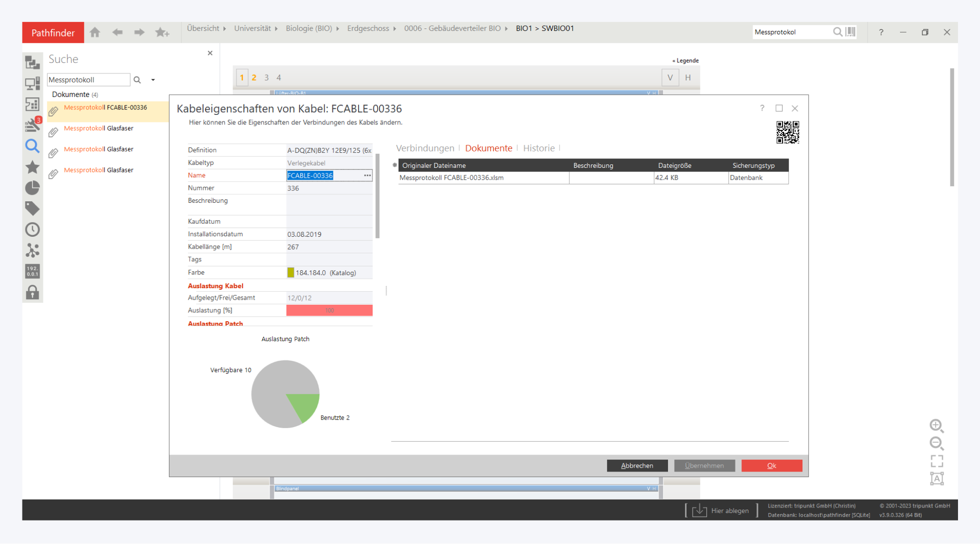Click the red Ok button
Image resolution: width=980 pixels, height=544 pixels.
pos(771,466)
